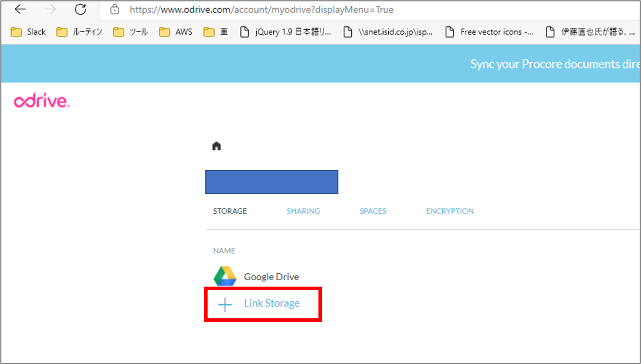Switch to the SHARING tab
This screenshot has height=364, width=641.
[303, 211]
